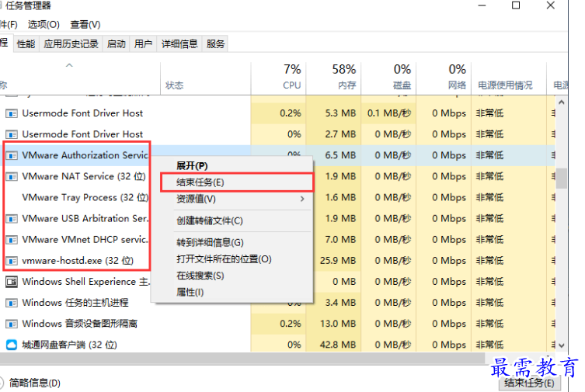This screenshot has height=392, width=585.
Task: Click the scrollbar down arrow of process list
Action: (x=562, y=345)
